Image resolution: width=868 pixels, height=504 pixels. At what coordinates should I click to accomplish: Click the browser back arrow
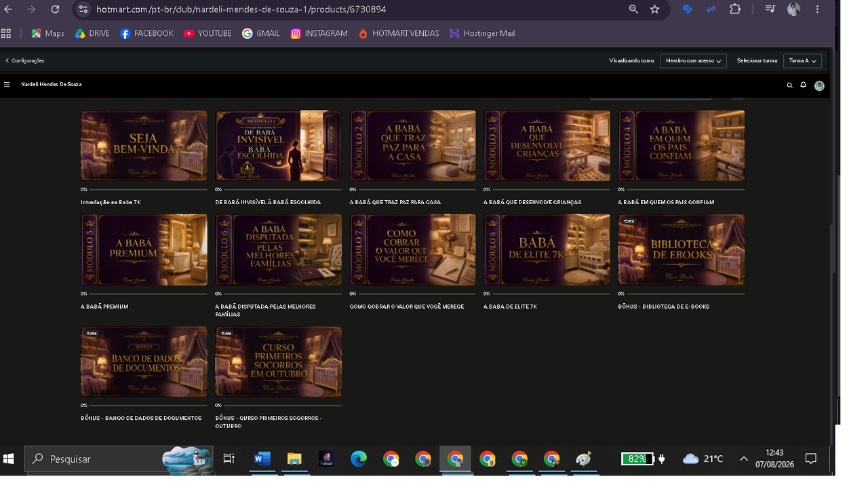8,9
